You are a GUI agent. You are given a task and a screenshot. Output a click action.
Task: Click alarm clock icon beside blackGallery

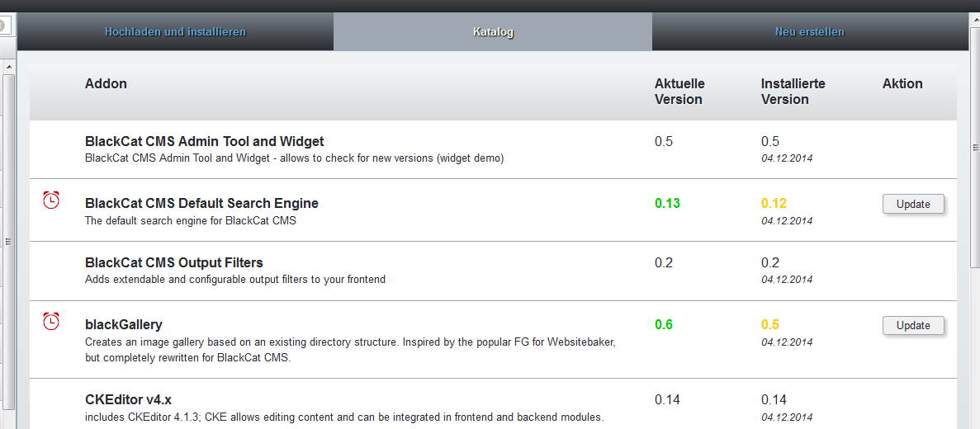coord(51,321)
